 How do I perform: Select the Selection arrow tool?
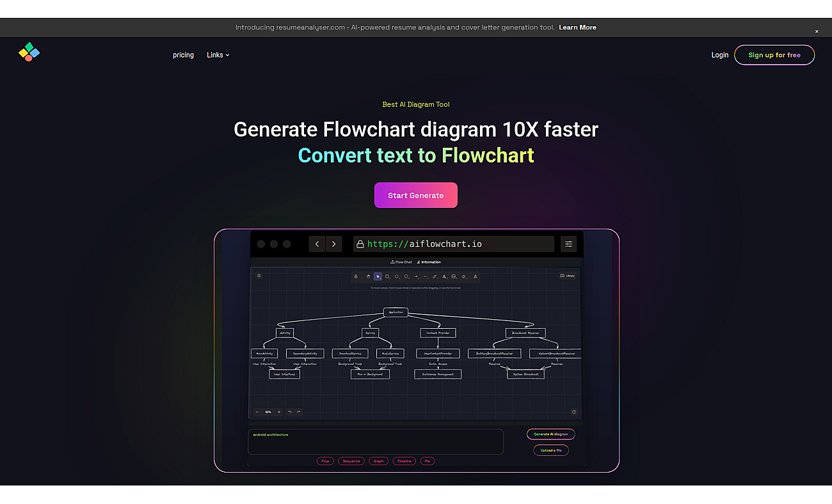click(378, 276)
